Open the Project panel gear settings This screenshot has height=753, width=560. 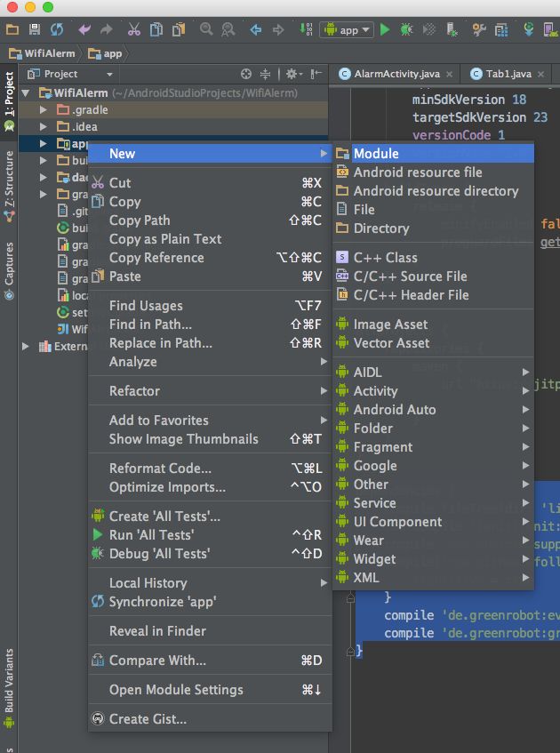tap(293, 74)
